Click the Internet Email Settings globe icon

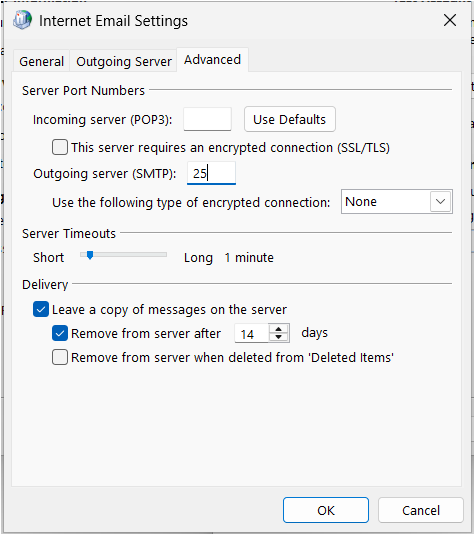[x=22, y=20]
